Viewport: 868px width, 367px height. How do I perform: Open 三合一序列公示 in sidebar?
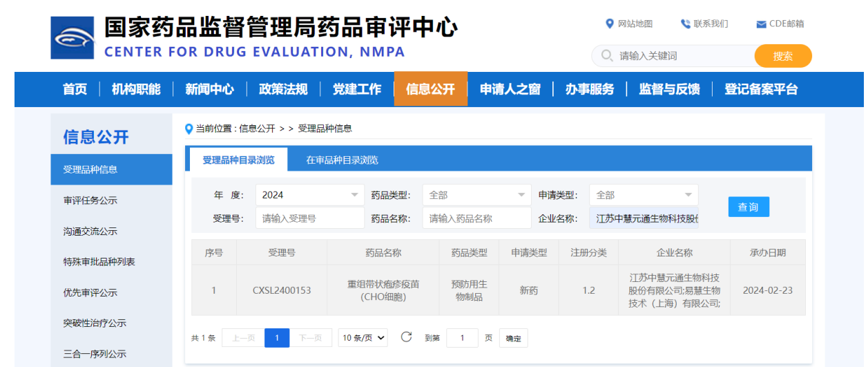[x=111, y=354]
